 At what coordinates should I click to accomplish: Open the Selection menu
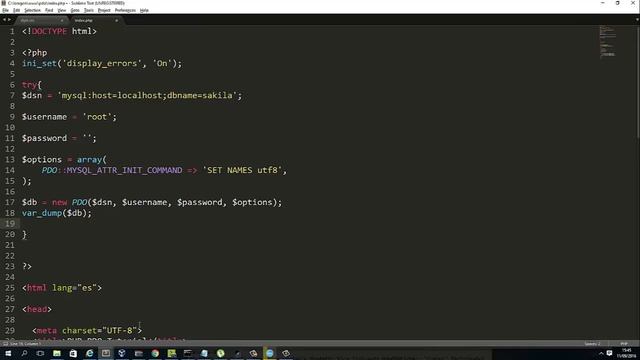point(32,10)
